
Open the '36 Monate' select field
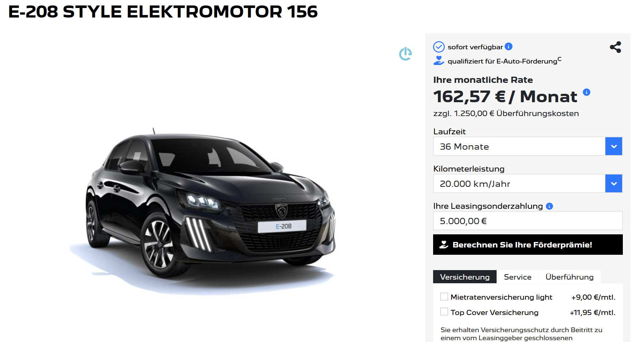pyautogui.click(x=528, y=146)
